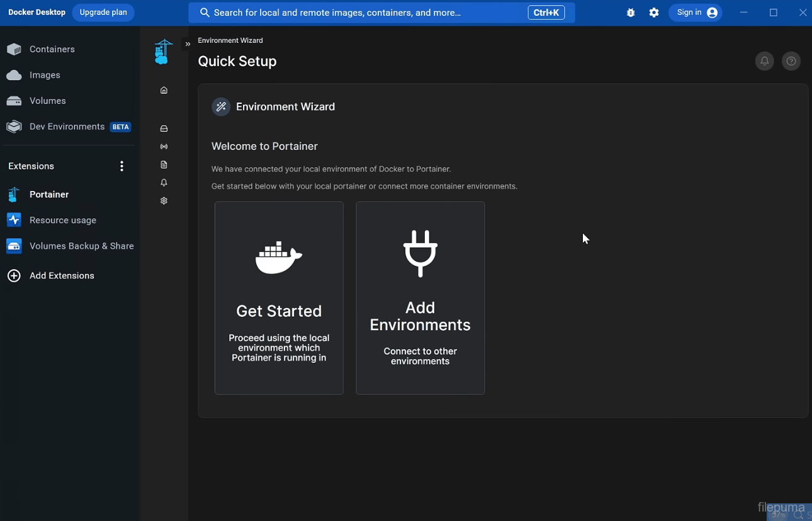Click the Docker whale icon
This screenshot has width=812, height=521.
tap(279, 257)
